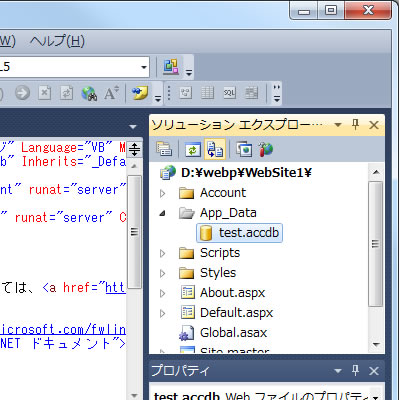Select the Default.aspx file
Image resolution: width=400 pixels, height=400 pixels.
click(x=236, y=313)
